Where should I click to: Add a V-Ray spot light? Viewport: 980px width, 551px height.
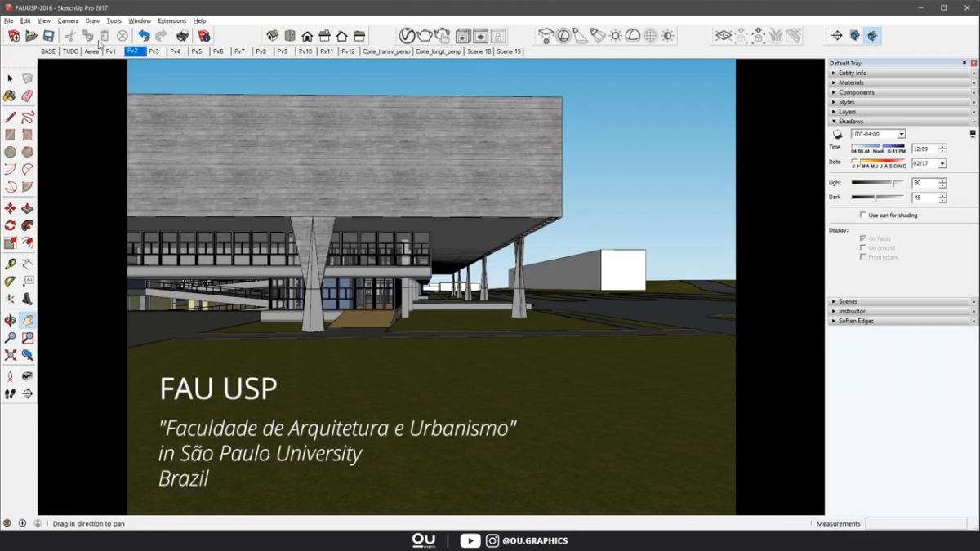pos(581,36)
